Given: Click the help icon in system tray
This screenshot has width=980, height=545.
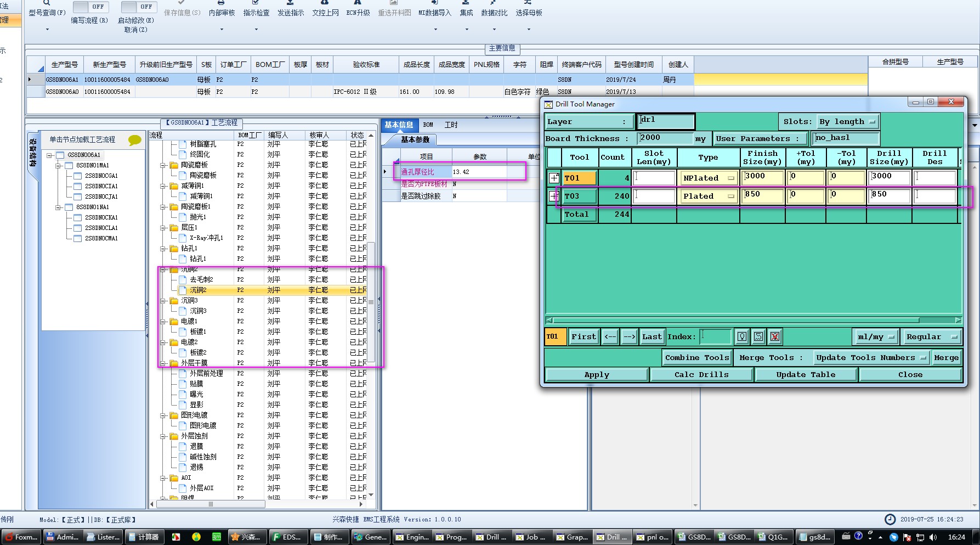Looking at the screenshot, I should click(858, 536).
